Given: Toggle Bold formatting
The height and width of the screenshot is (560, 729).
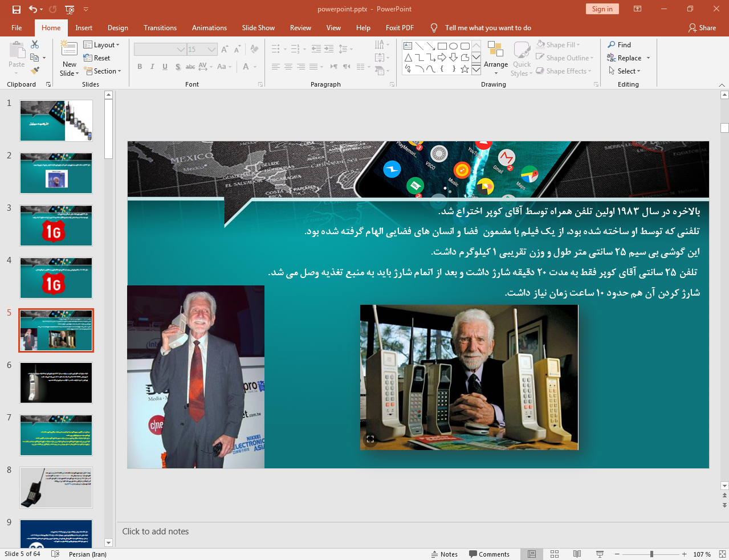Looking at the screenshot, I should coord(140,67).
